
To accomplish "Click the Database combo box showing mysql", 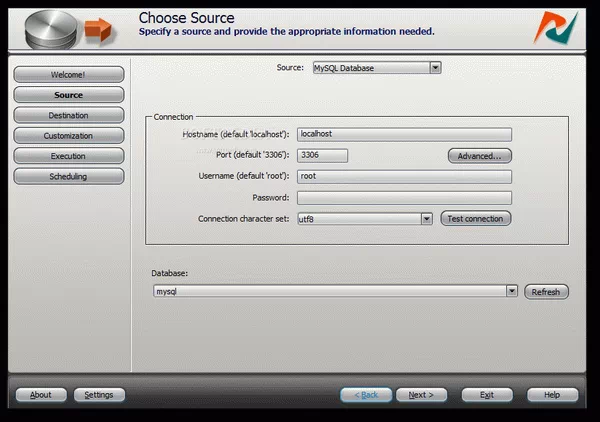I will point(335,291).
